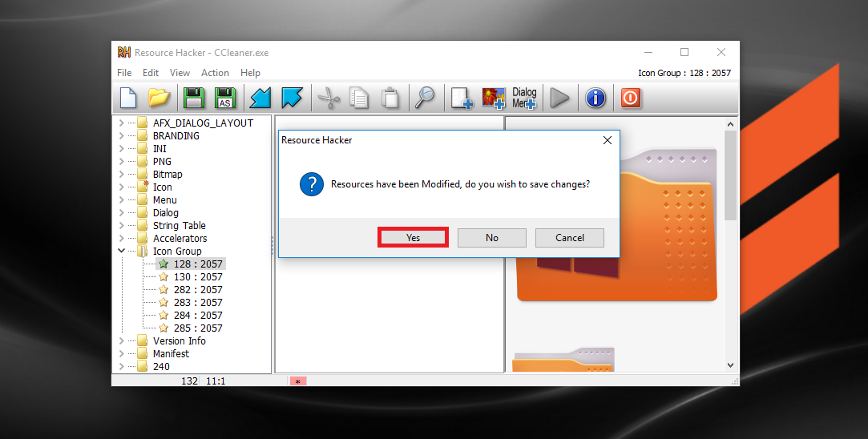Expand the INI folder chevron
The image size is (868, 439).
click(x=121, y=148)
